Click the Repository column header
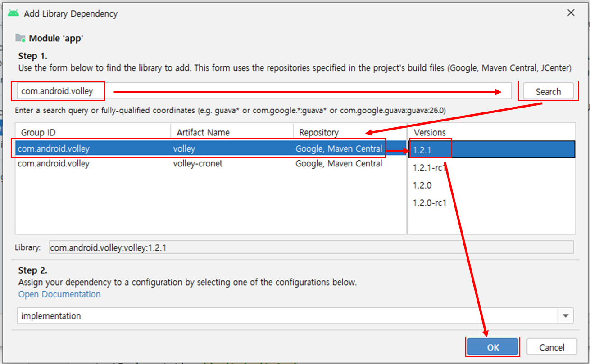The image size is (590, 364). point(350,132)
